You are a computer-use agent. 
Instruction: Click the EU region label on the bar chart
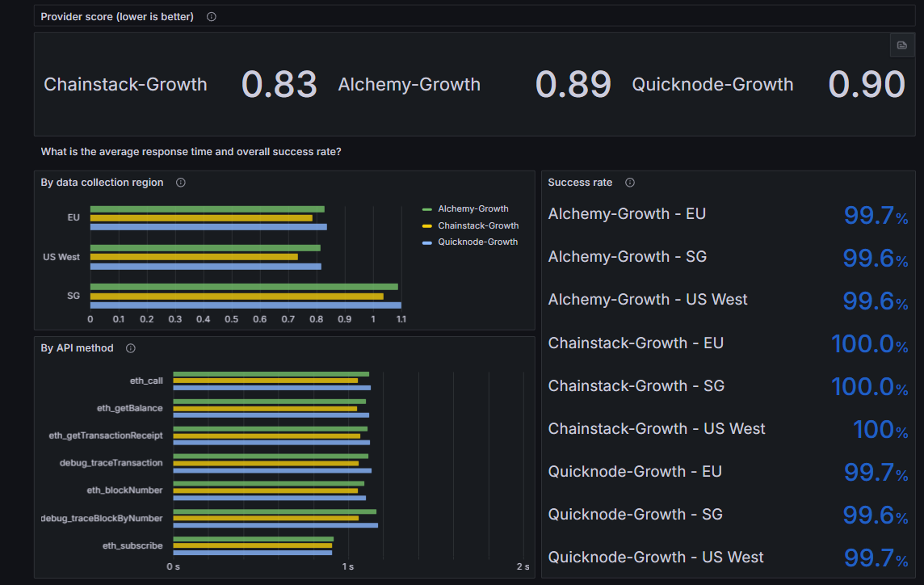(73, 217)
